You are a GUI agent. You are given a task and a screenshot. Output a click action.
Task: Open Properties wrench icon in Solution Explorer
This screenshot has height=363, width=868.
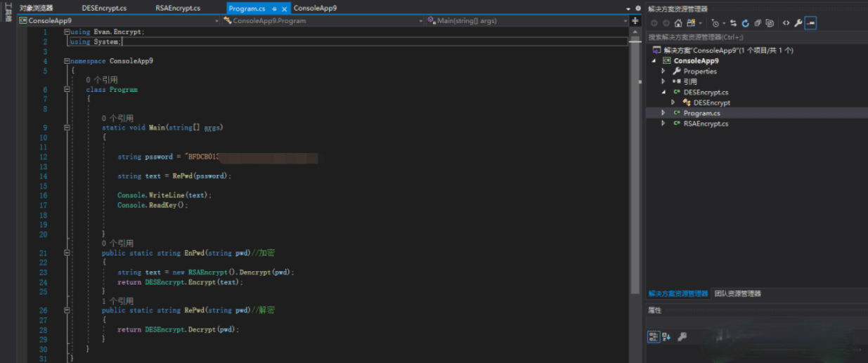point(798,23)
